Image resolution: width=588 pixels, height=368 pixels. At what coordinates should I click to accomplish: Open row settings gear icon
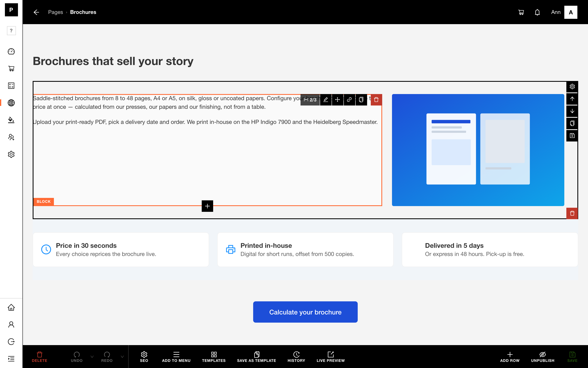point(572,87)
